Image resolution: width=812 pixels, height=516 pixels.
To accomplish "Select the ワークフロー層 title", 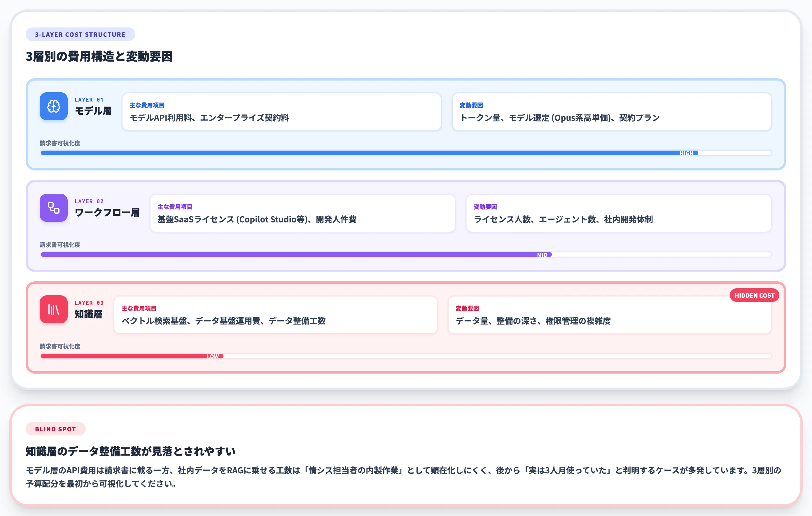I will [x=107, y=212].
